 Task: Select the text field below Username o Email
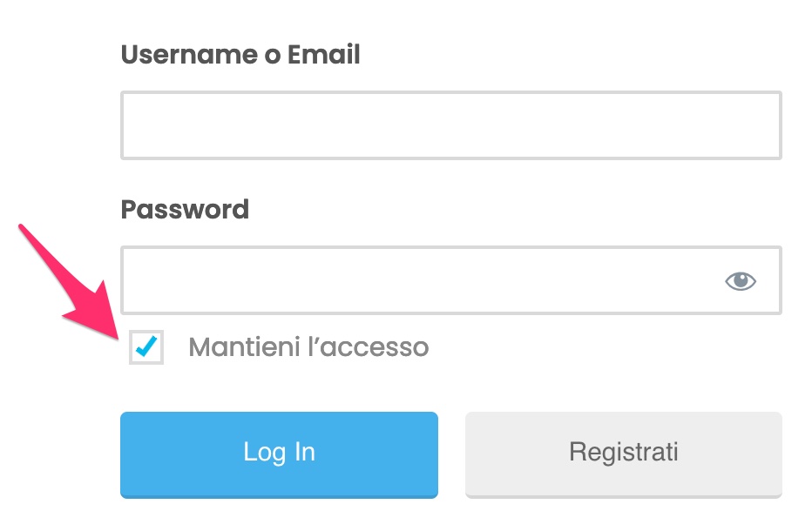point(451,125)
